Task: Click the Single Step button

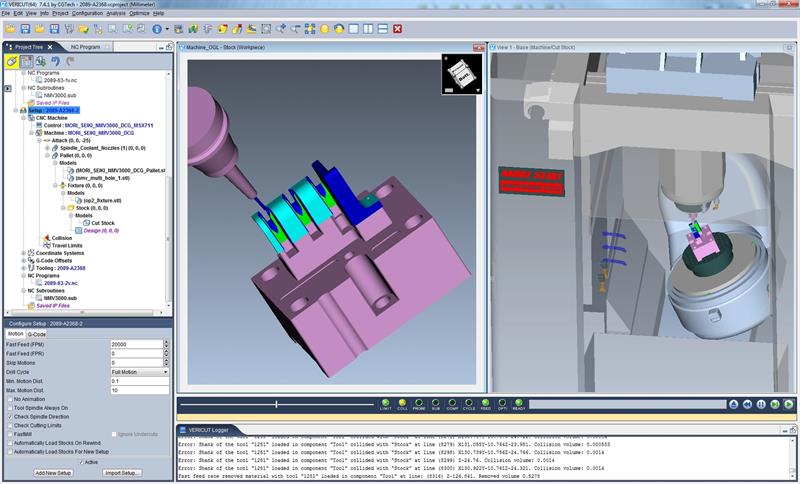Action: click(x=775, y=404)
